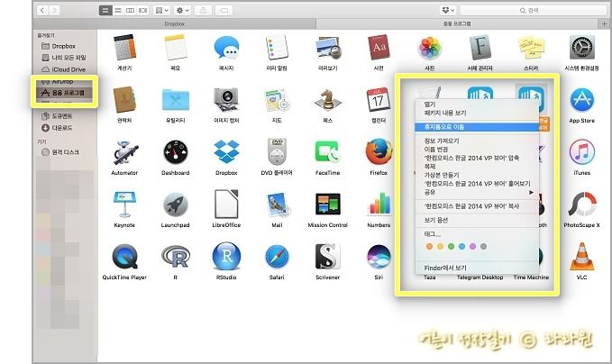This screenshot has height=364, width=612.
Task: Open the iTunes app icon
Action: click(581, 152)
